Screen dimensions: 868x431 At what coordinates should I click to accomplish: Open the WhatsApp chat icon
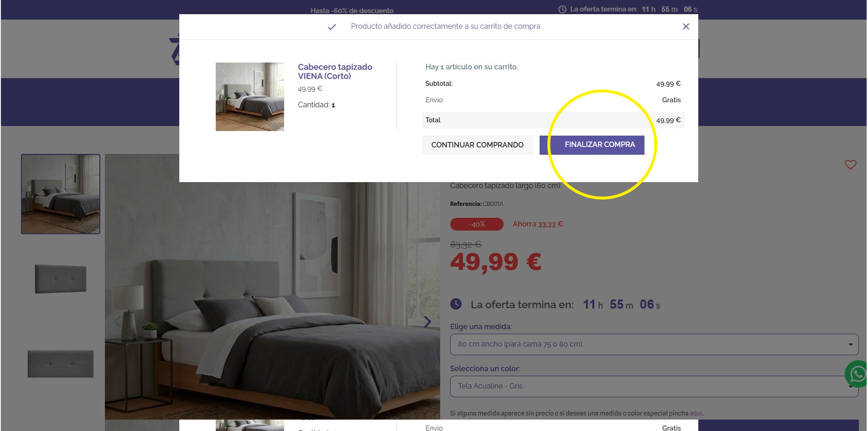click(x=857, y=374)
